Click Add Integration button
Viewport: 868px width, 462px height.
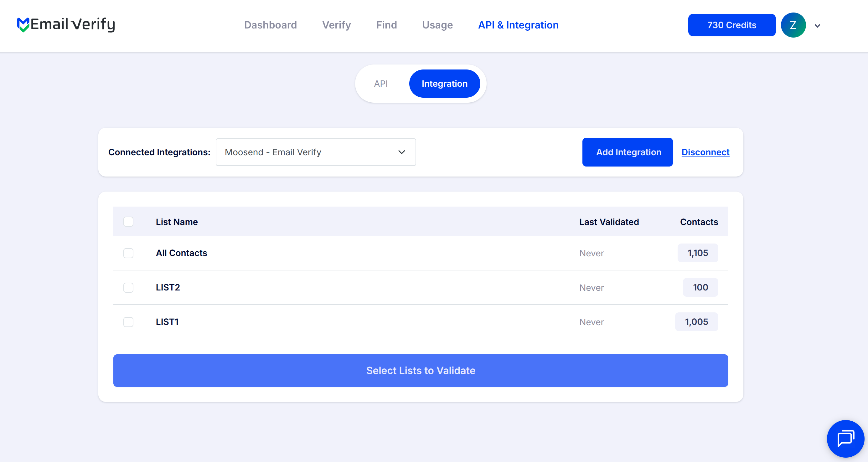628,152
